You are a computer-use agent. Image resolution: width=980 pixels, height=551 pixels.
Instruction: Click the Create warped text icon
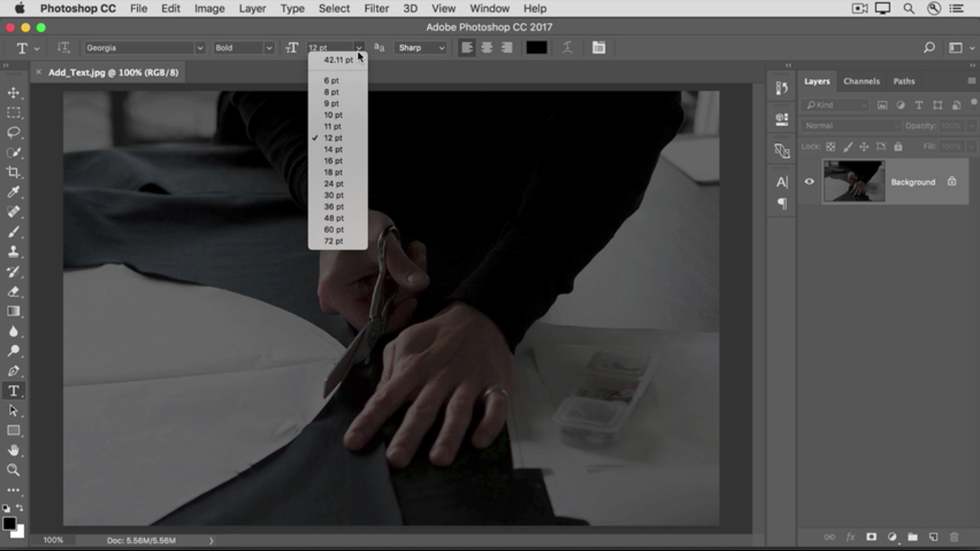tap(567, 47)
